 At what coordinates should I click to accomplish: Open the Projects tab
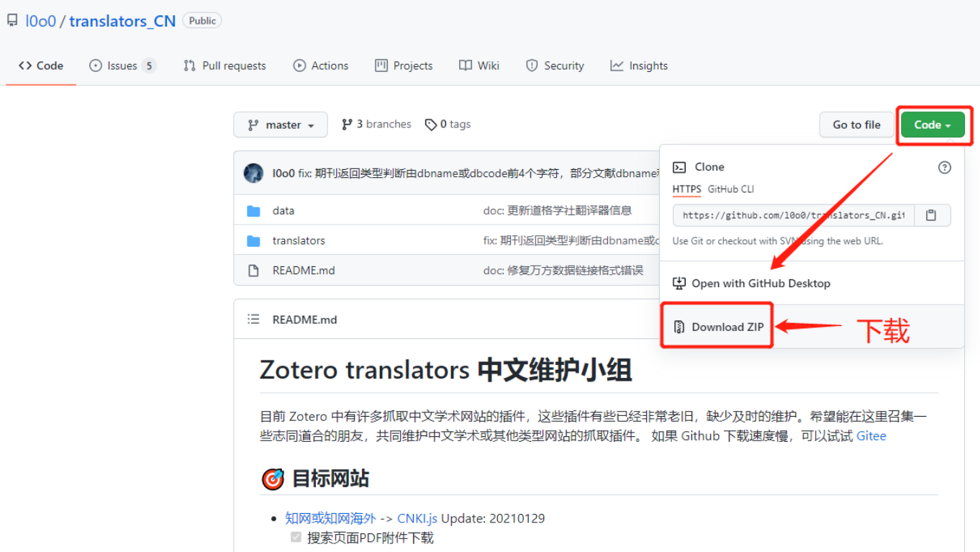click(404, 65)
